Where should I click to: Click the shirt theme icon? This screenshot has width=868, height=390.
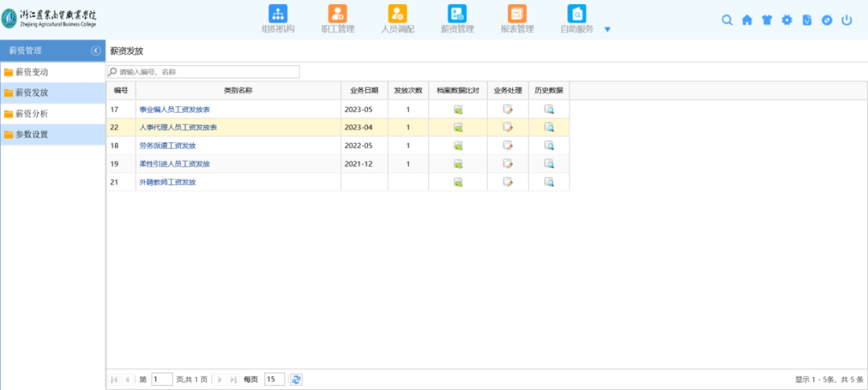[767, 20]
